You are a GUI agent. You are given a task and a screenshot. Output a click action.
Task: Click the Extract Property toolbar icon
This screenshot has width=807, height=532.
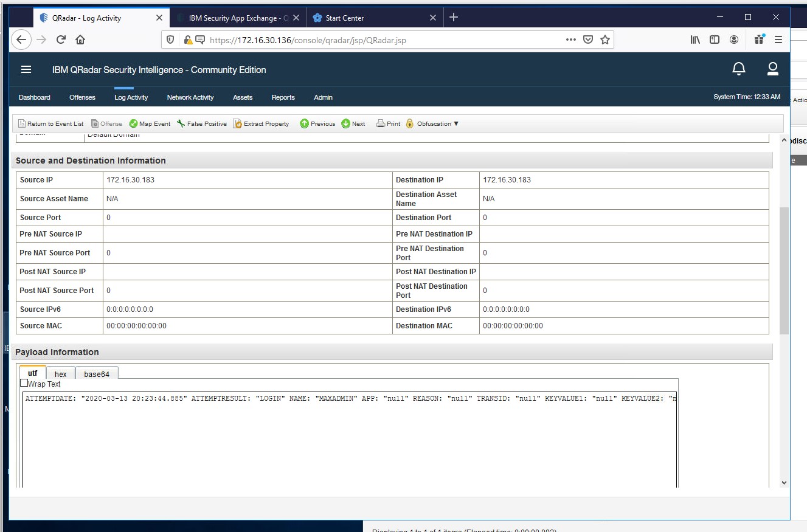click(x=261, y=123)
